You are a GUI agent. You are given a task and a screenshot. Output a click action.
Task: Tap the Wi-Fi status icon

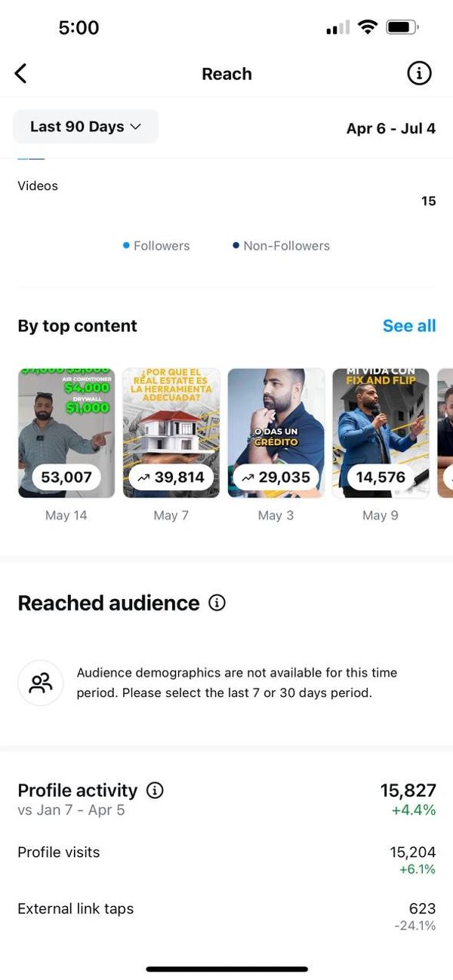coord(368,28)
